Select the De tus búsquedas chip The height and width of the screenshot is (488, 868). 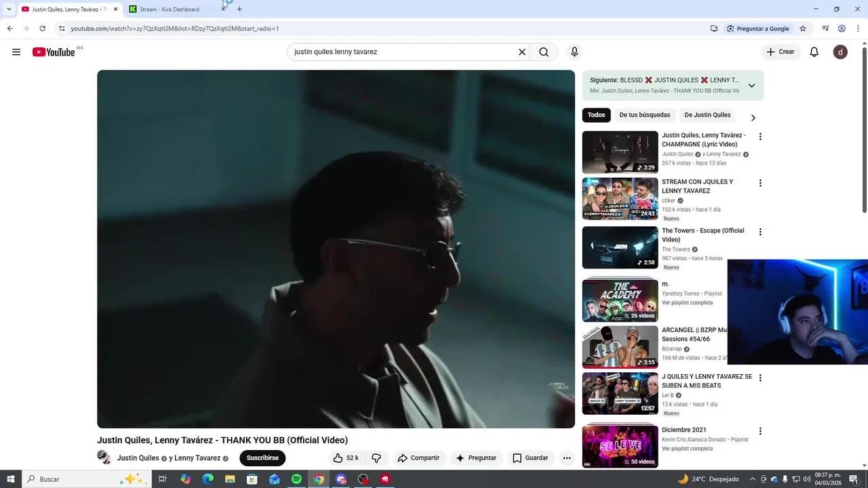click(x=644, y=115)
